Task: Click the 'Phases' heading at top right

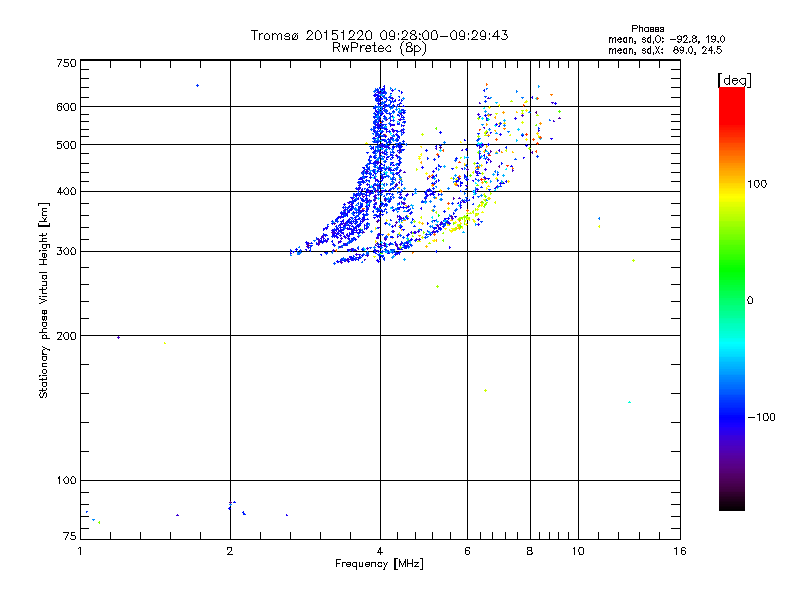Action: point(647,29)
